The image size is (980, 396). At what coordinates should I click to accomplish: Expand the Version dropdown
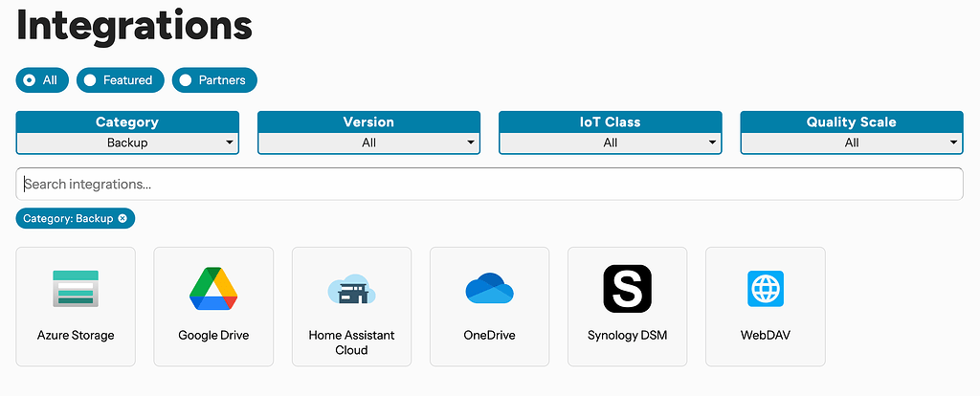368,143
